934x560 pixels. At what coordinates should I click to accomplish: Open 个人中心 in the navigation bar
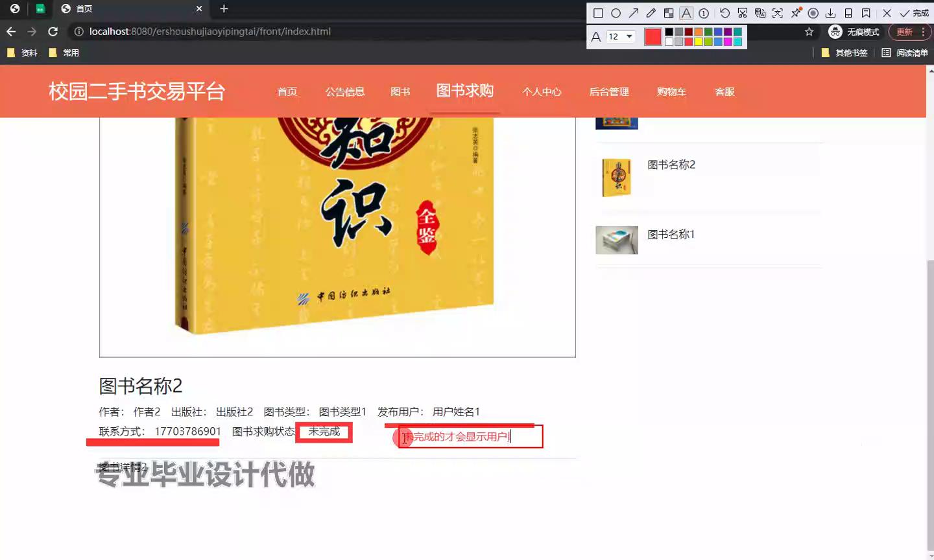542,92
